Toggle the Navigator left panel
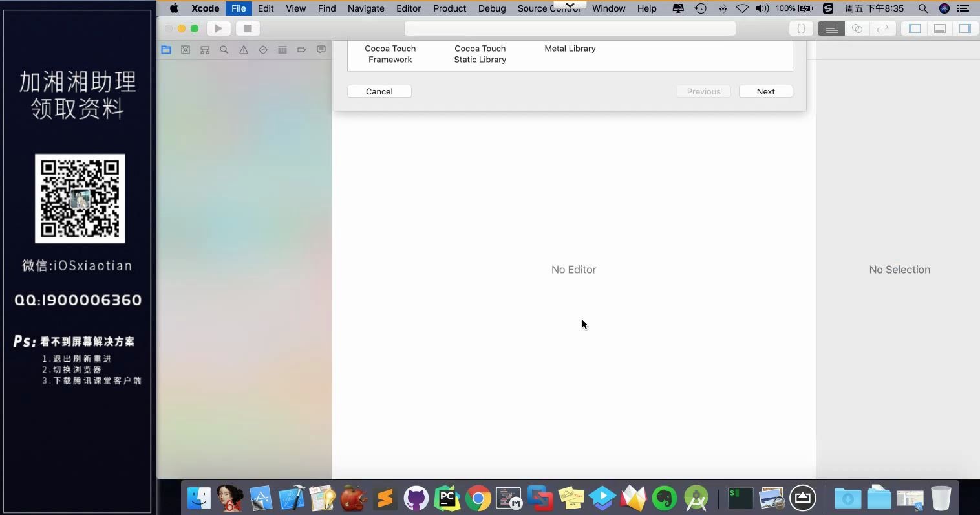This screenshot has height=515, width=980. pyautogui.click(x=915, y=28)
